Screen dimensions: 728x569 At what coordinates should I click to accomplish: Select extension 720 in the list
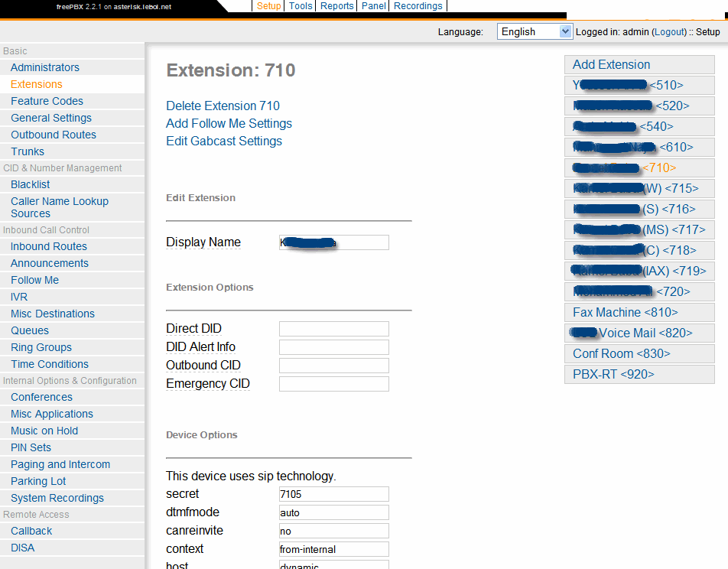(639, 291)
